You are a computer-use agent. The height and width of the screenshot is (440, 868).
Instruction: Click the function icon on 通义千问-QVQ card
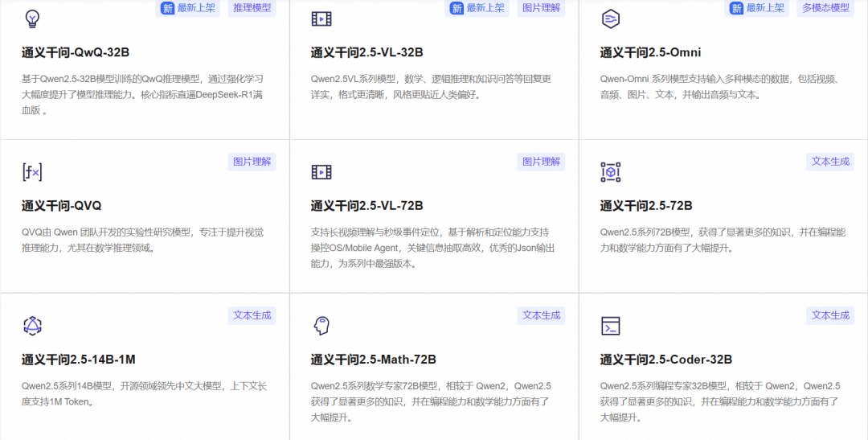(32, 172)
